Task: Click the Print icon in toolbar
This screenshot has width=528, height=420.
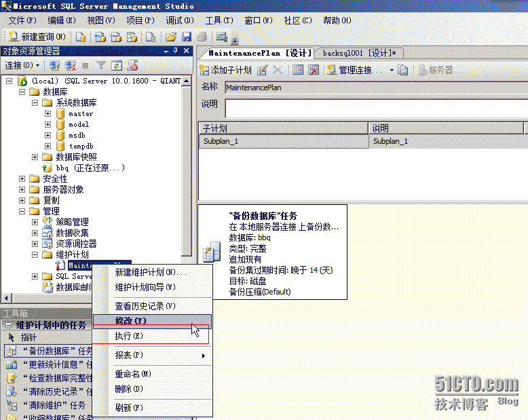Action: point(202,37)
